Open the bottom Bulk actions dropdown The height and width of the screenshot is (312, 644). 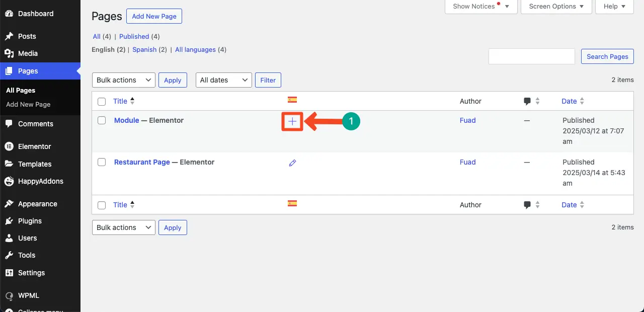coord(124,227)
